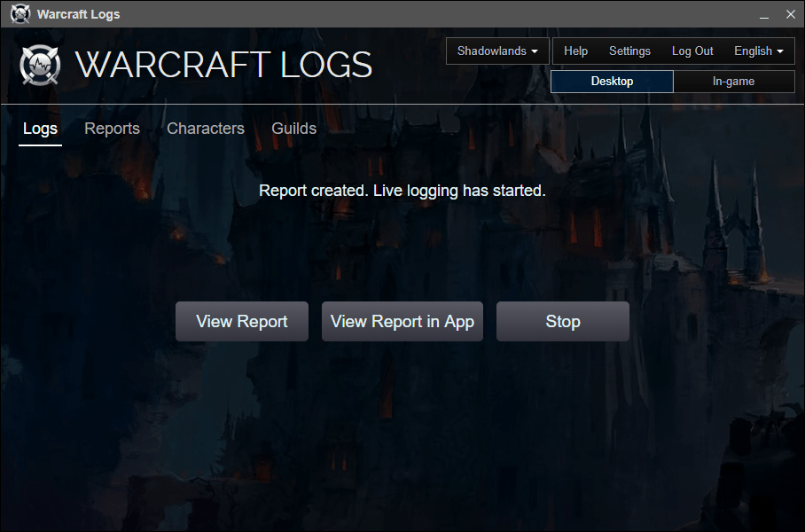Close the Warcraft Logs window
This screenshot has height=532, width=805.
[x=791, y=14]
